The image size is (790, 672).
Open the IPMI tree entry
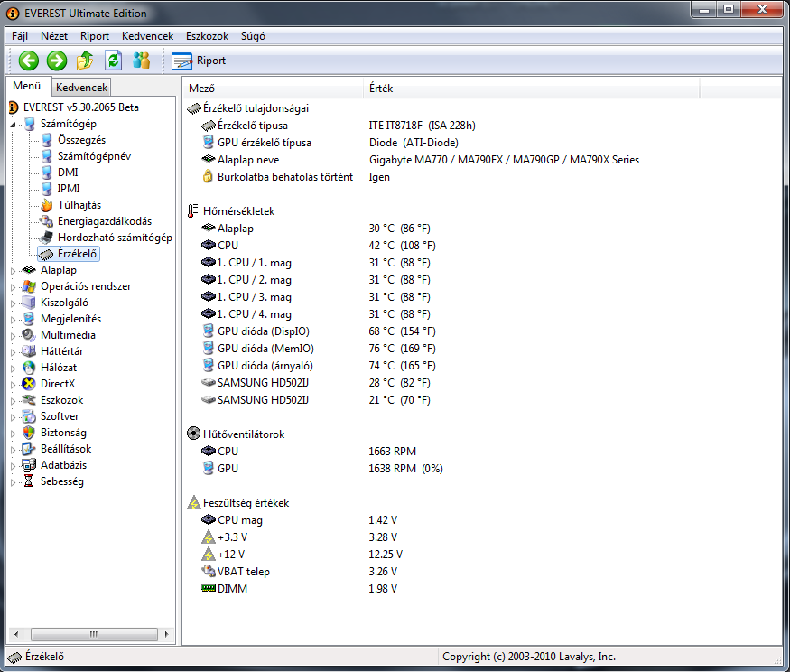69,189
